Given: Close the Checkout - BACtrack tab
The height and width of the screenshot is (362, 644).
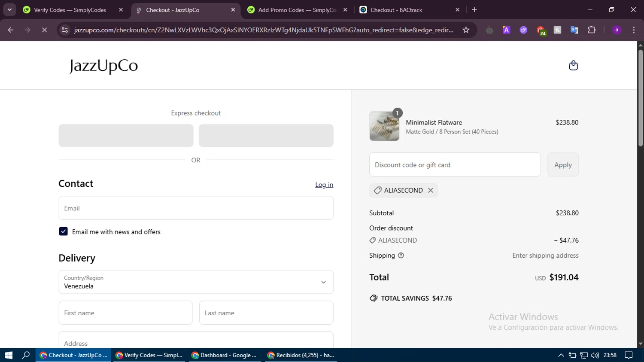Looking at the screenshot, I should (x=457, y=10).
